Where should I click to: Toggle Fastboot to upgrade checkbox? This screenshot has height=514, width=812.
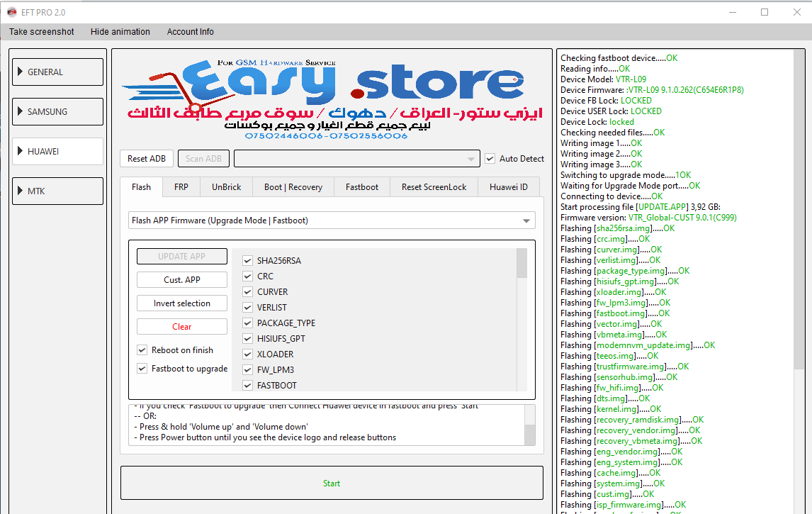142,369
